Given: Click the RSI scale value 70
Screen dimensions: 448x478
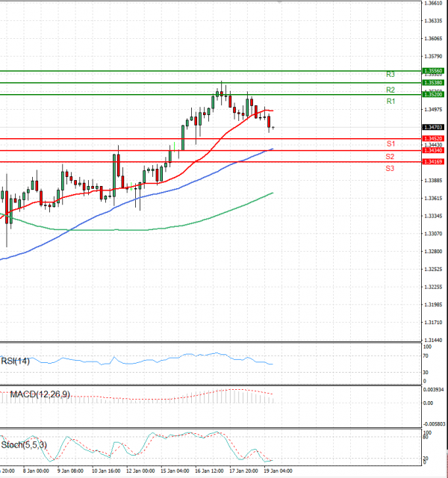Looking at the screenshot, I should click(426, 356).
